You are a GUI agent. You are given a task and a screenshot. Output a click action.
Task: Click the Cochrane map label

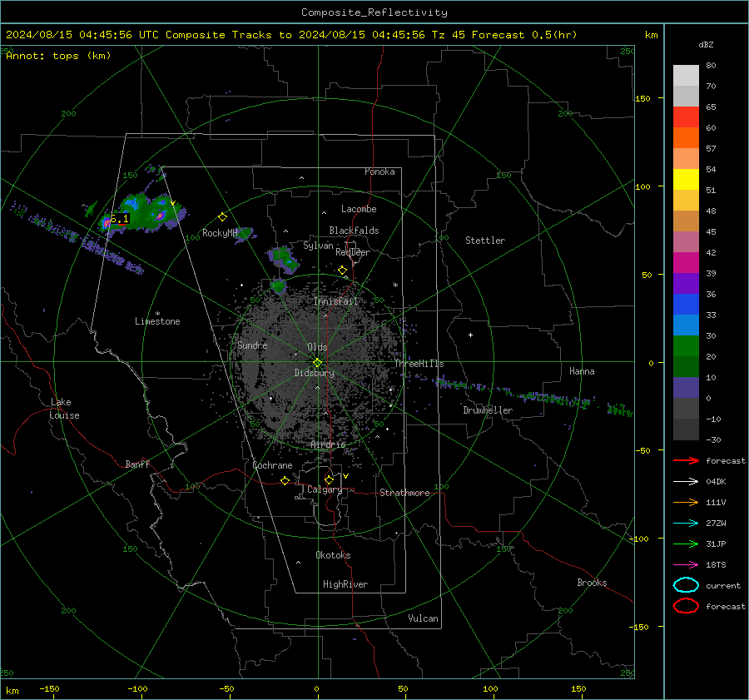(272, 465)
